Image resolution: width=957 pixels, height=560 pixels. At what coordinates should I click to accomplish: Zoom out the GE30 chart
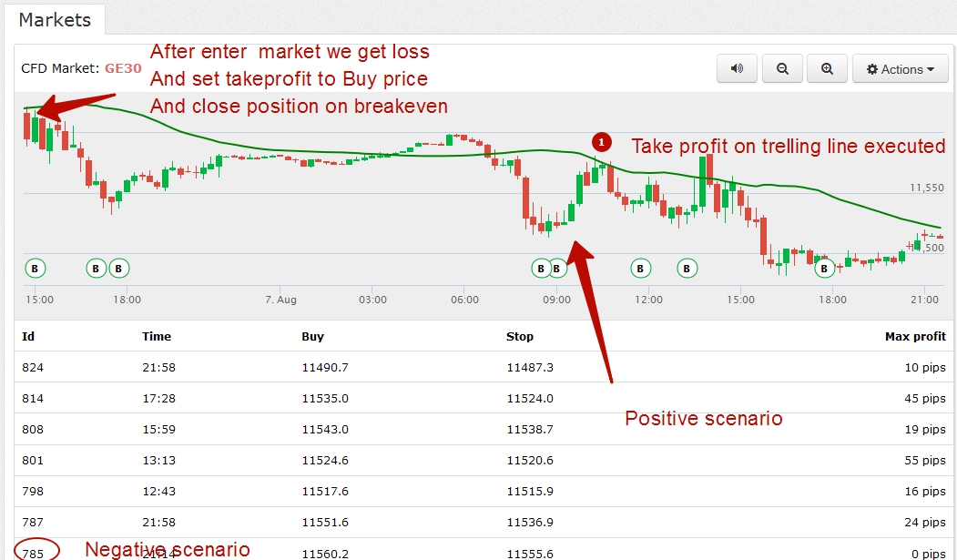782,69
